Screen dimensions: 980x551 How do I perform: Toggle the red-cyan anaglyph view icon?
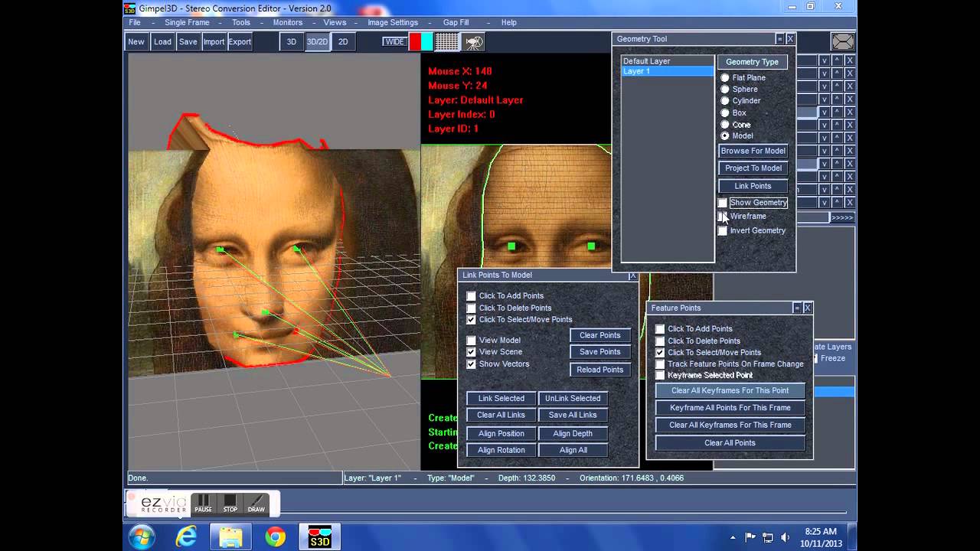tap(420, 42)
